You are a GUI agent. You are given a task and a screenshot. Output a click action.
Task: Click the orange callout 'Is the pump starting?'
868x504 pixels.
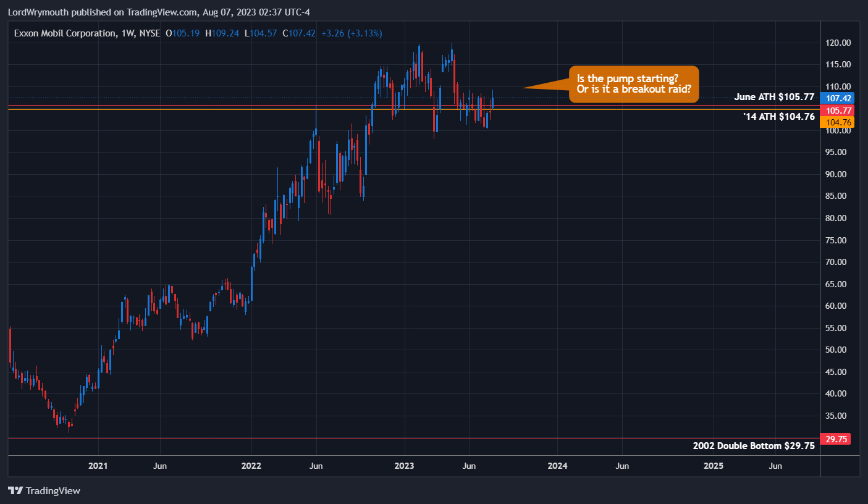[x=634, y=85]
